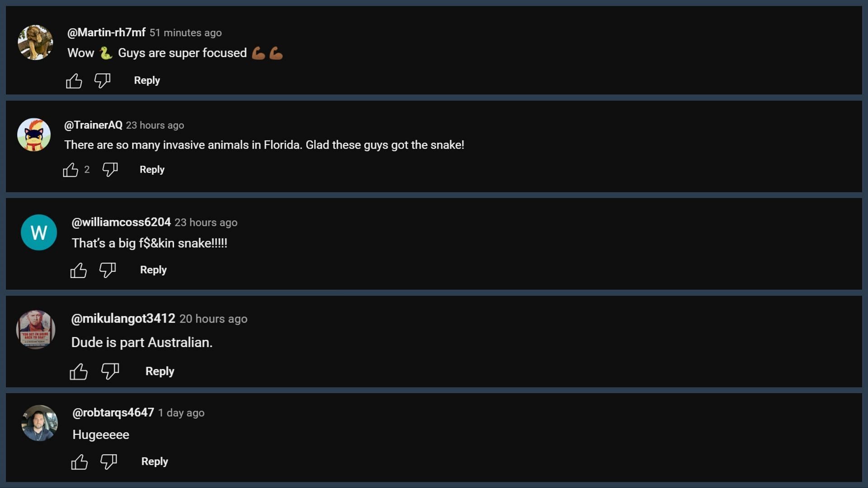868x488 pixels.
Task: Open @Martin-rh7mf's channel via username
Action: coord(106,33)
